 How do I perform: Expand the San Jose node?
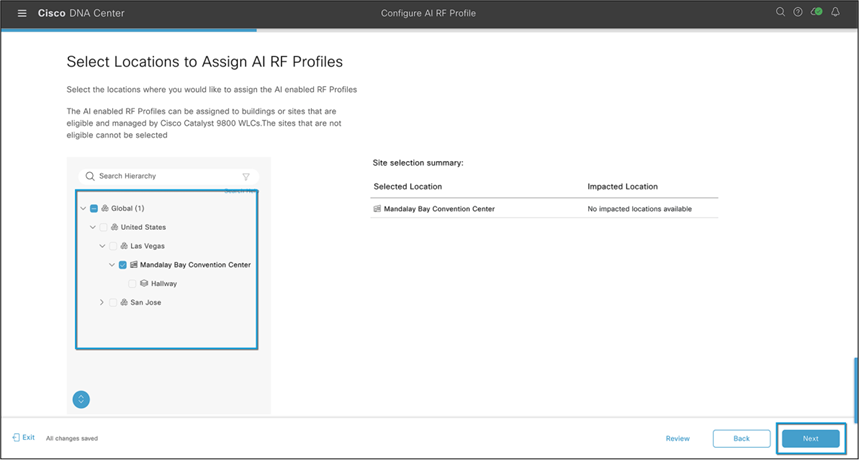[102, 302]
